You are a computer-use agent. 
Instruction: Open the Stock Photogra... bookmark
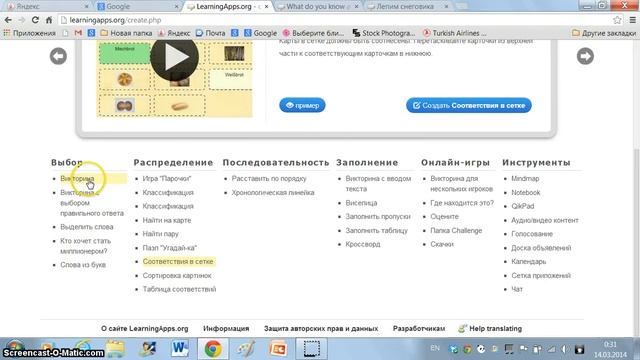(x=384, y=33)
